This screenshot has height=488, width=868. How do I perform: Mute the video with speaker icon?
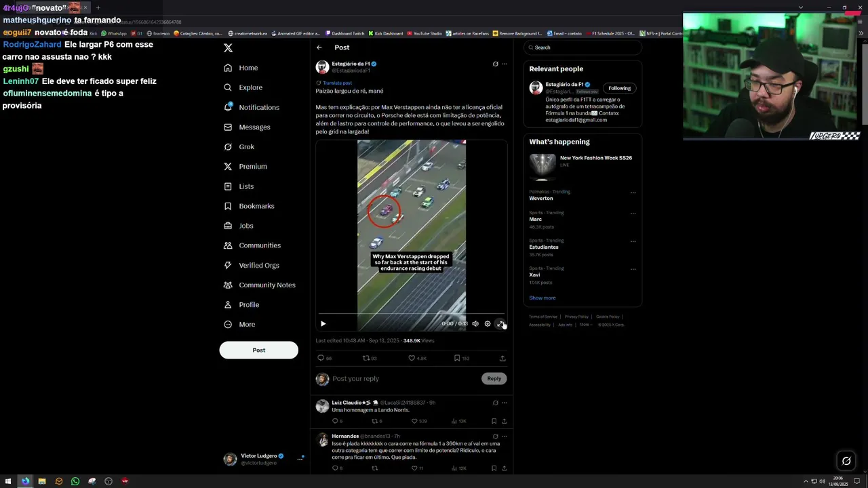point(475,324)
